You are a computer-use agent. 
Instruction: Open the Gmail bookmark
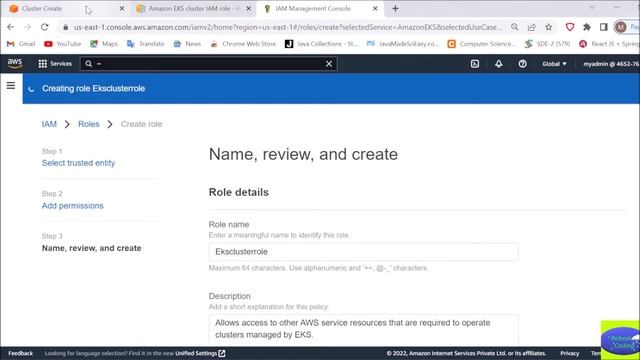21,44
